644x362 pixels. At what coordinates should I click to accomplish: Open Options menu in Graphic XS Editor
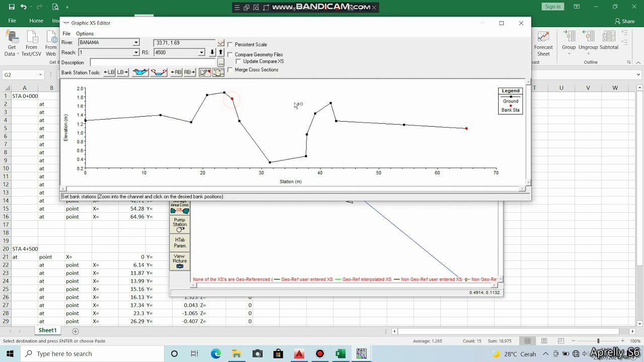[x=85, y=34]
